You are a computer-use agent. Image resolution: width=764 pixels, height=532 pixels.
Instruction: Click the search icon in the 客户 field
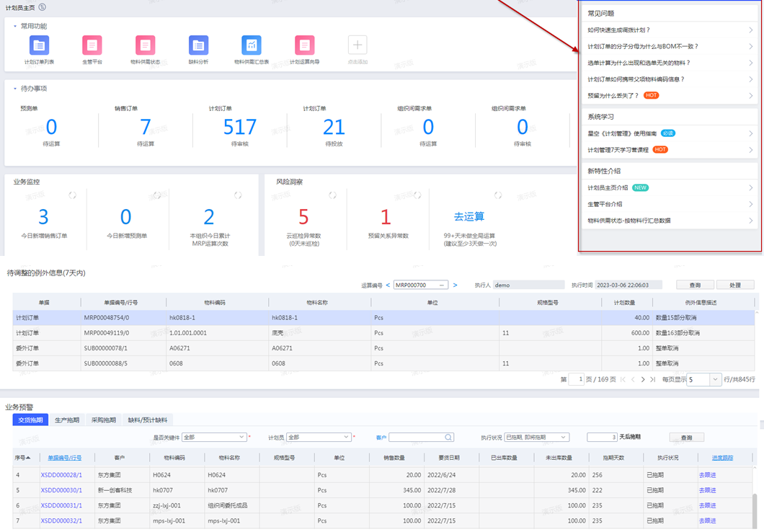(x=448, y=437)
